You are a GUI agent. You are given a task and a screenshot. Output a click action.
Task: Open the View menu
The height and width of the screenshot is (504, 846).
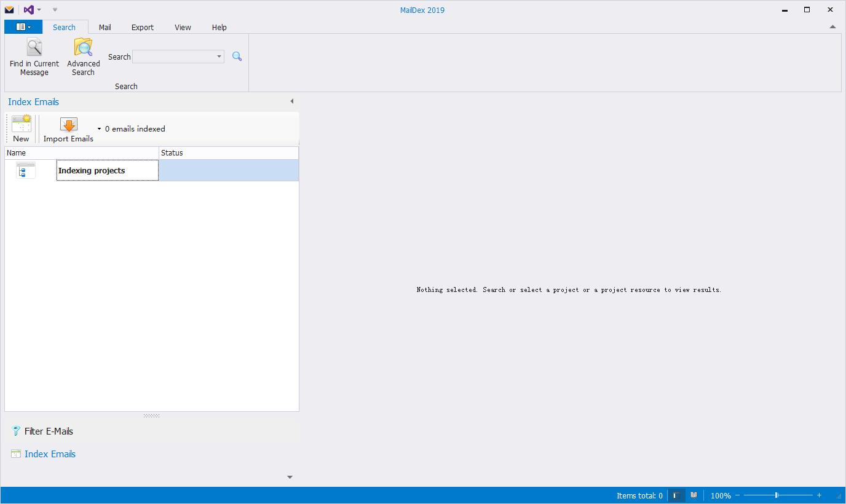click(183, 27)
